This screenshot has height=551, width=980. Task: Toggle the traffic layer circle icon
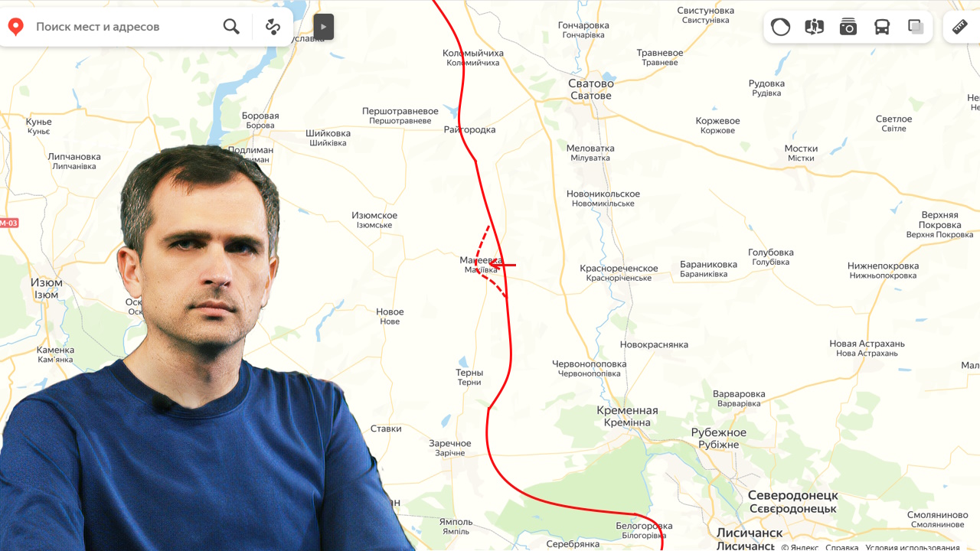[780, 27]
